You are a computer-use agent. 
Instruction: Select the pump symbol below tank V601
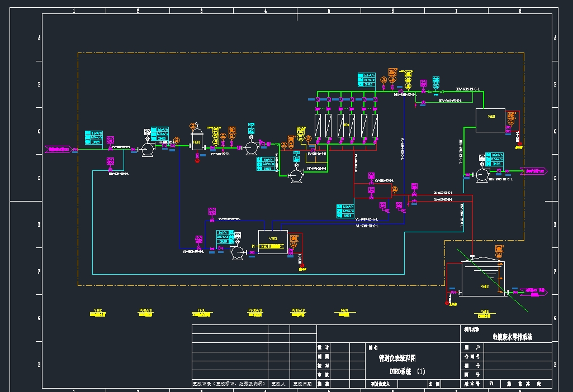(482, 175)
